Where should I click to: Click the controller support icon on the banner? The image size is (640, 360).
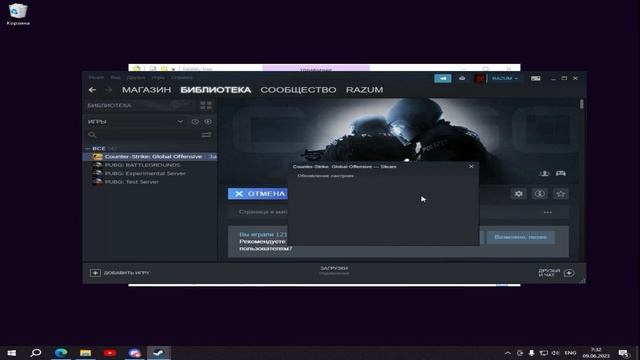click(561, 173)
